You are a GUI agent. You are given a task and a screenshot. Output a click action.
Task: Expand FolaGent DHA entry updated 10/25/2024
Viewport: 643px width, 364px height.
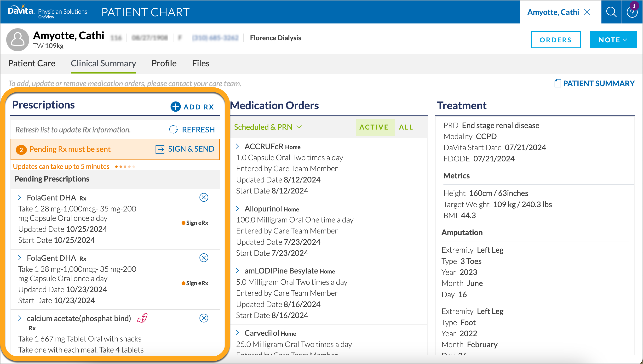(x=20, y=198)
